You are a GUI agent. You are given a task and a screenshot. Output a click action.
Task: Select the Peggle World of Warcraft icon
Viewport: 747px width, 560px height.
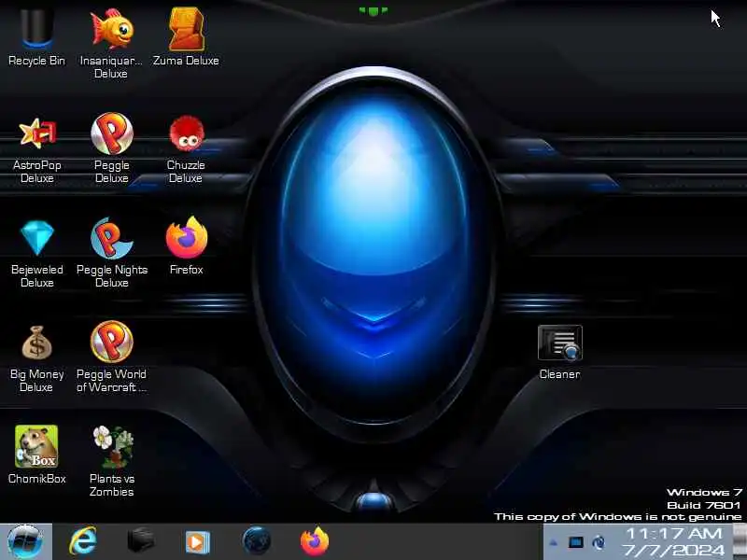click(112, 342)
